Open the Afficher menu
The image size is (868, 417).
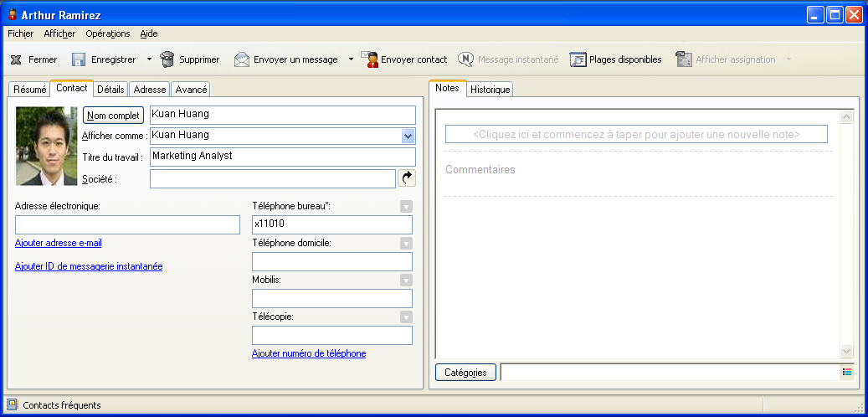59,33
